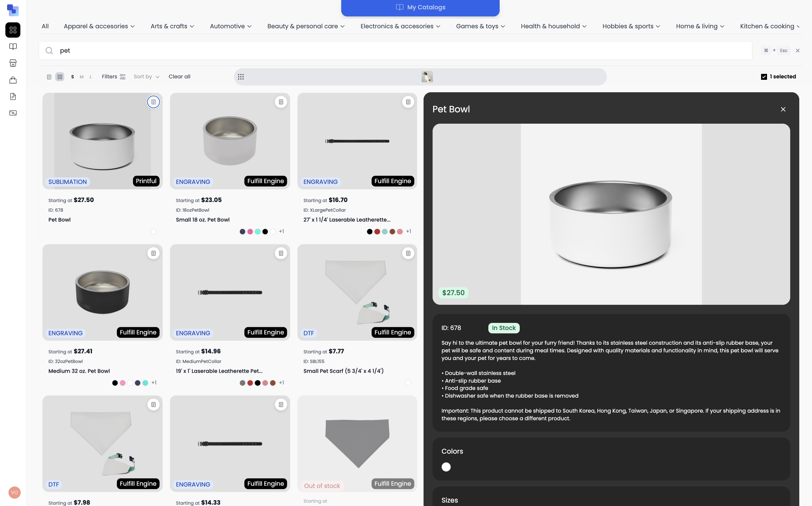Click the Printful provider badge
The height and width of the screenshot is (506, 812).
click(146, 181)
